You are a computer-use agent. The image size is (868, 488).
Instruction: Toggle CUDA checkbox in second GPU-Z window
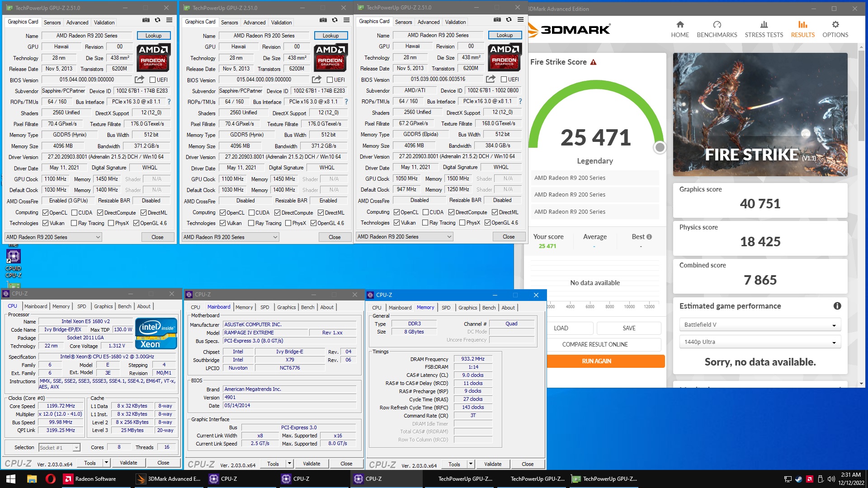click(x=251, y=213)
